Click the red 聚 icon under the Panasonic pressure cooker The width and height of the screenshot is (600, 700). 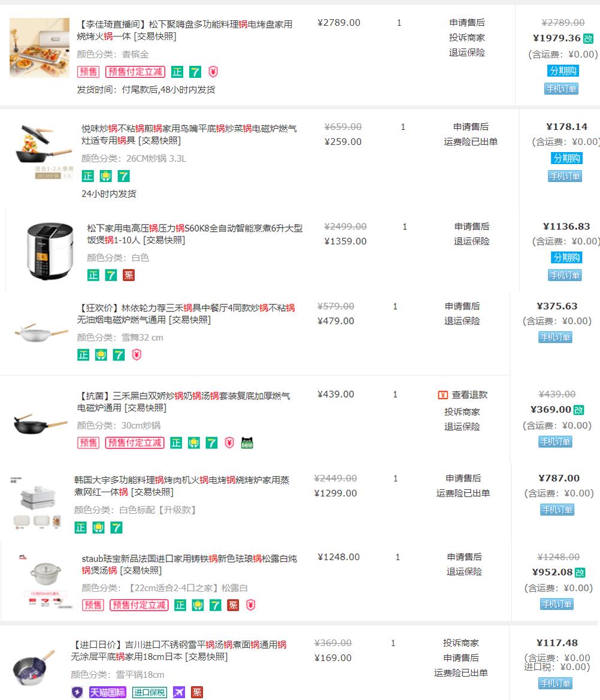tap(129, 275)
